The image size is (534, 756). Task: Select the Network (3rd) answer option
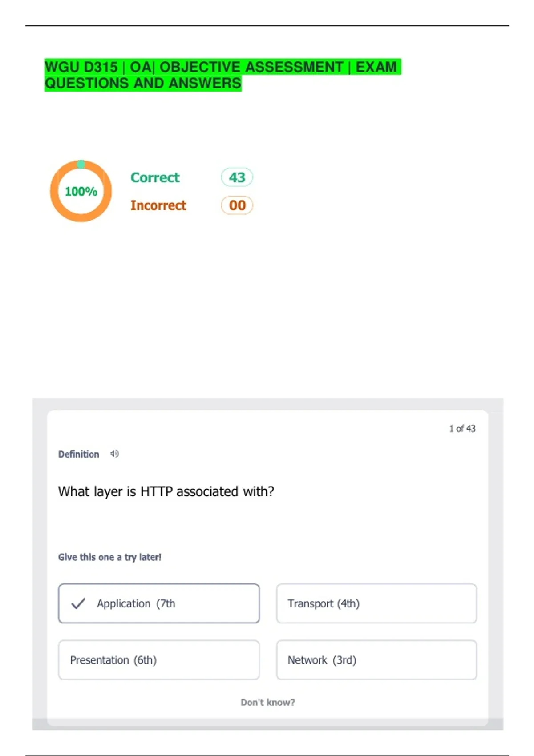[376, 660]
